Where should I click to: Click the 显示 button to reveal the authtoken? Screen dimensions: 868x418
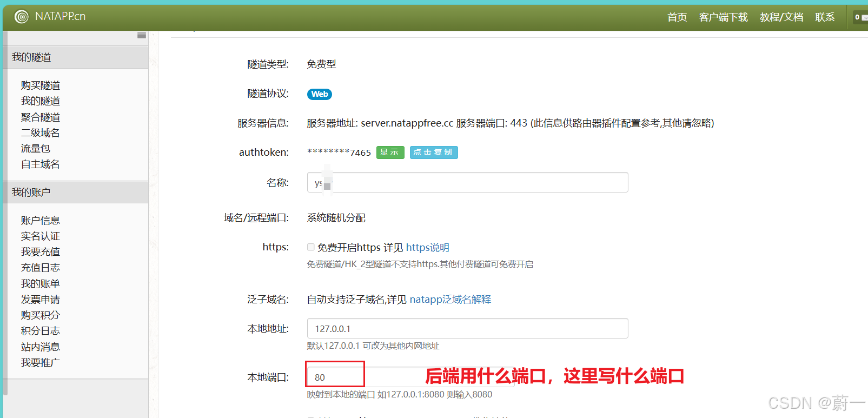point(390,152)
